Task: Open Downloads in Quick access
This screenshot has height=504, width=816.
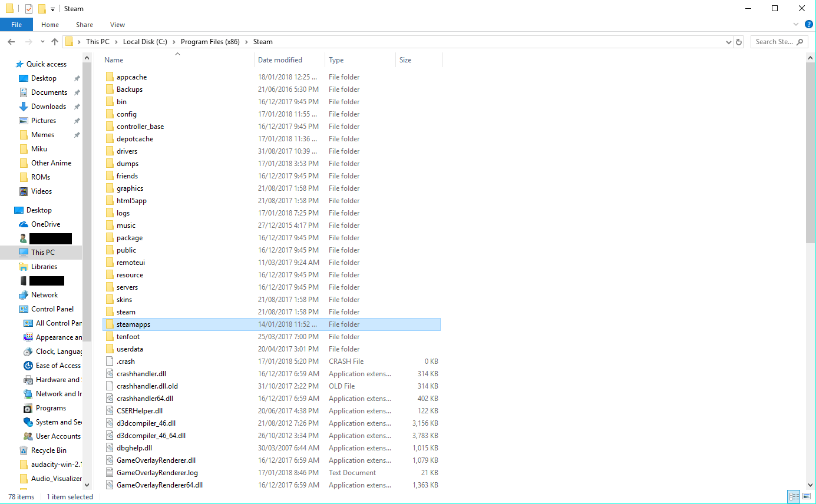Action: coord(48,107)
